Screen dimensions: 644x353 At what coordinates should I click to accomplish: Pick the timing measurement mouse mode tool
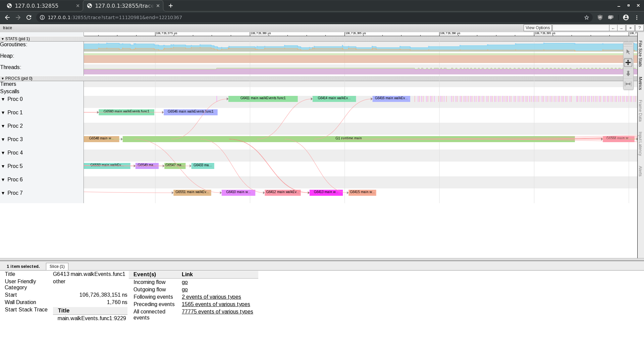(x=628, y=84)
